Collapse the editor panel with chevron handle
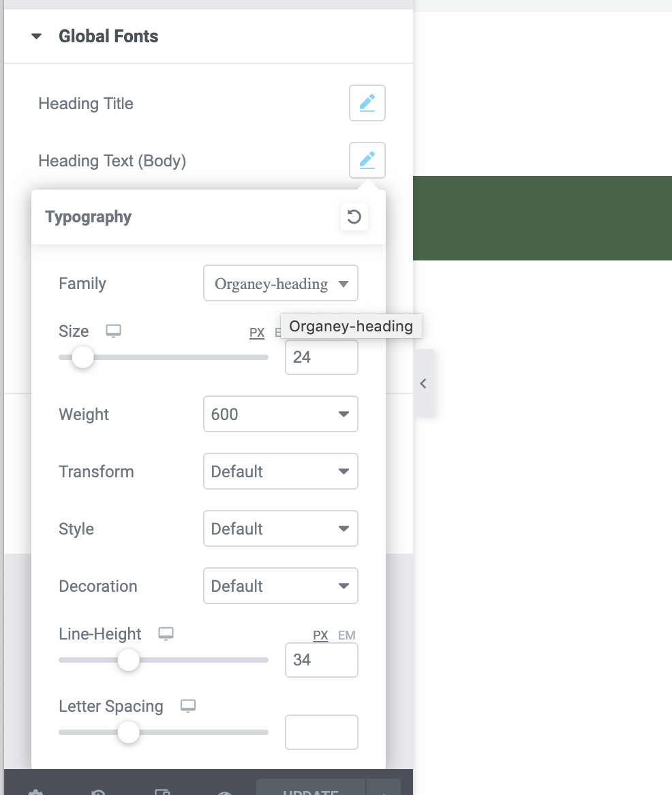 point(424,383)
